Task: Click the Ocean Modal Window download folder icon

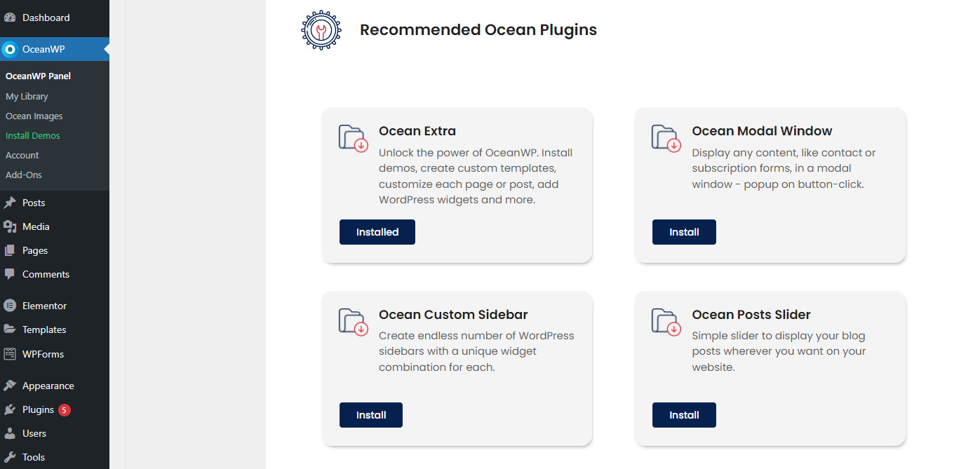Action: (x=666, y=138)
